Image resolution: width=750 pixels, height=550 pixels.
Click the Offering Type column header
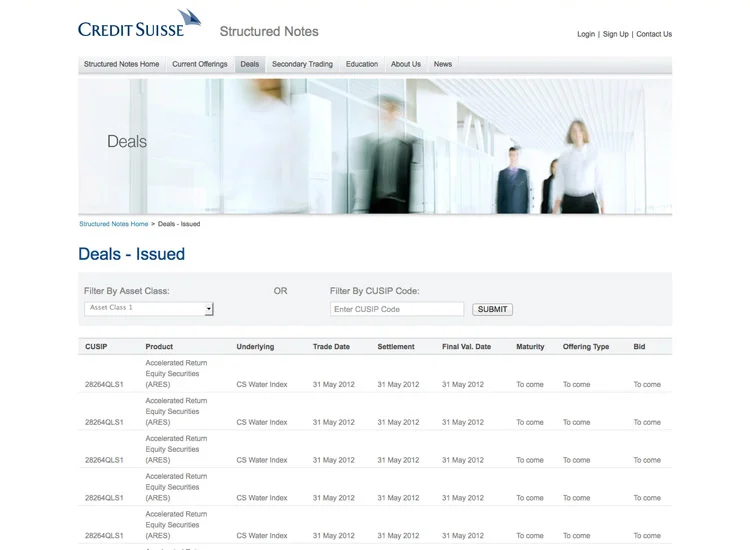(x=586, y=347)
